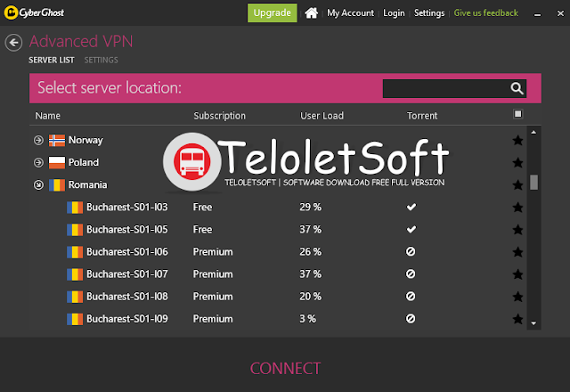
Task: Click the Poland flag icon
Action: tap(57, 162)
